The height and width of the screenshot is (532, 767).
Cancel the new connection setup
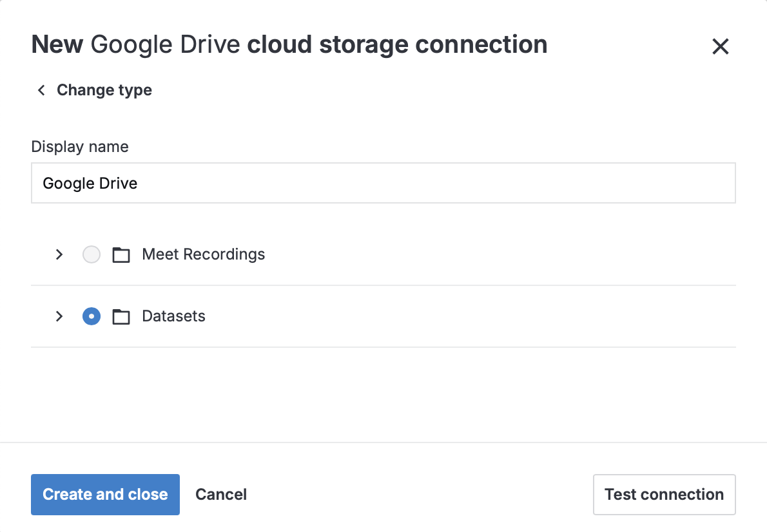(220, 495)
